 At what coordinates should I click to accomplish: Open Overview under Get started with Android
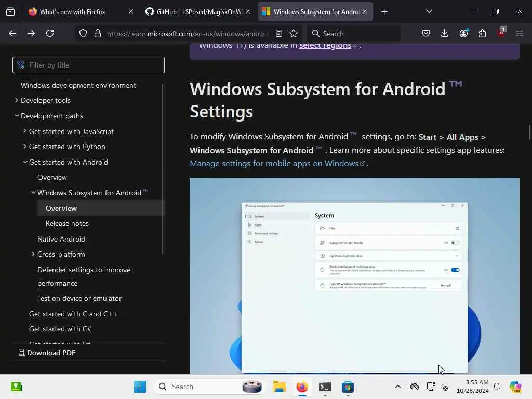pyautogui.click(x=52, y=178)
